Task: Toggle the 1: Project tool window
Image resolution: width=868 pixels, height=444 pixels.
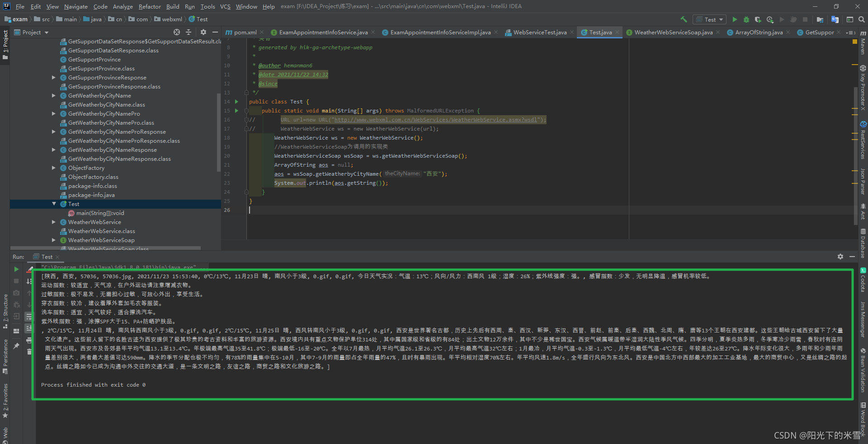Action: click(5, 45)
